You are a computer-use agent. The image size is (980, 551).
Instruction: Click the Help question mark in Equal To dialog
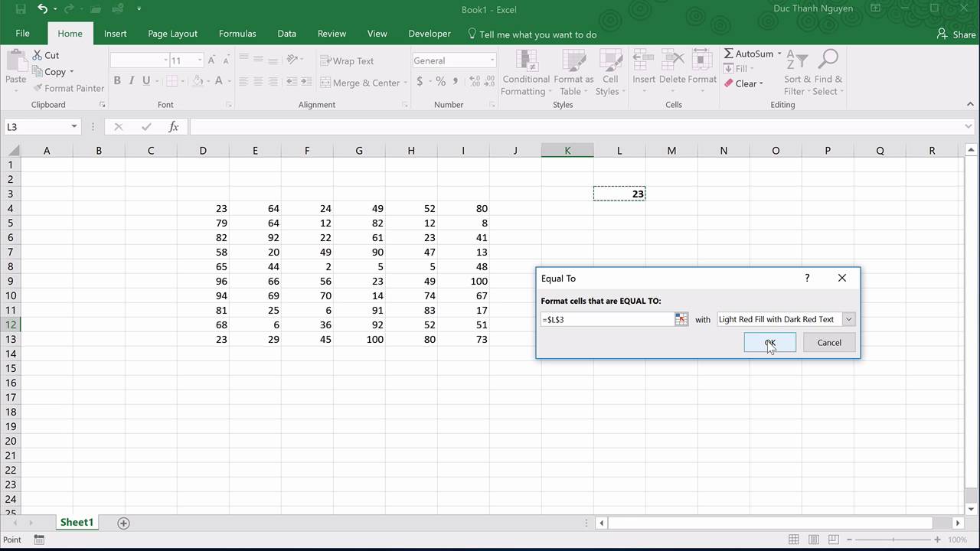tap(807, 278)
